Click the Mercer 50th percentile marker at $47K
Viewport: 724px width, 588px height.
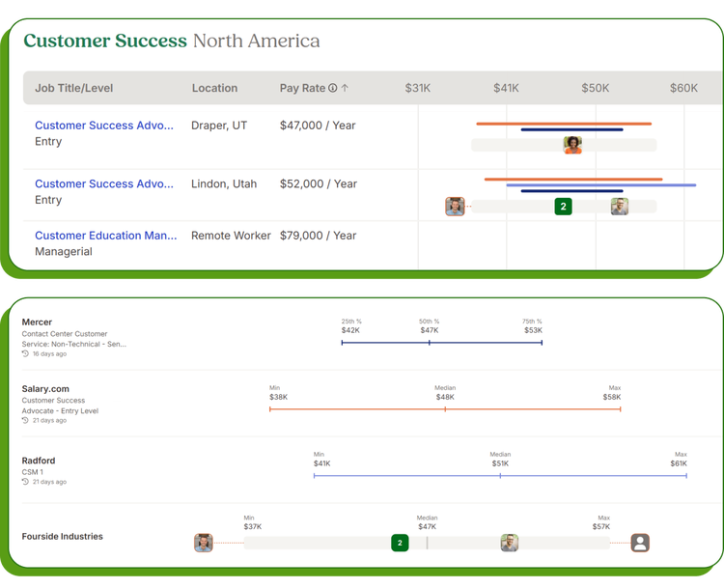pyautogui.click(x=429, y=342)
